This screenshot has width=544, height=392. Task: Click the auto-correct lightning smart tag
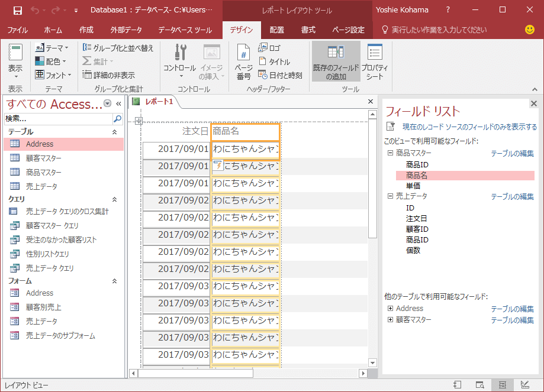click(218, 165)
